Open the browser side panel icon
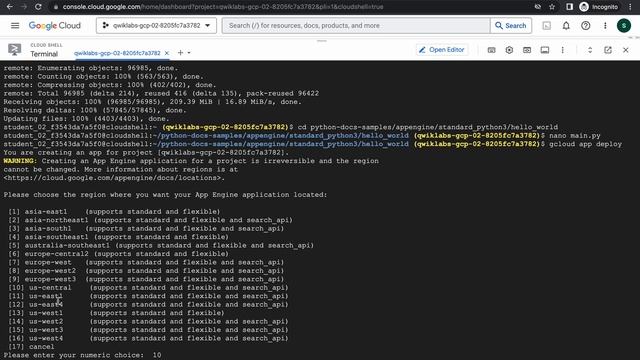 569,7
